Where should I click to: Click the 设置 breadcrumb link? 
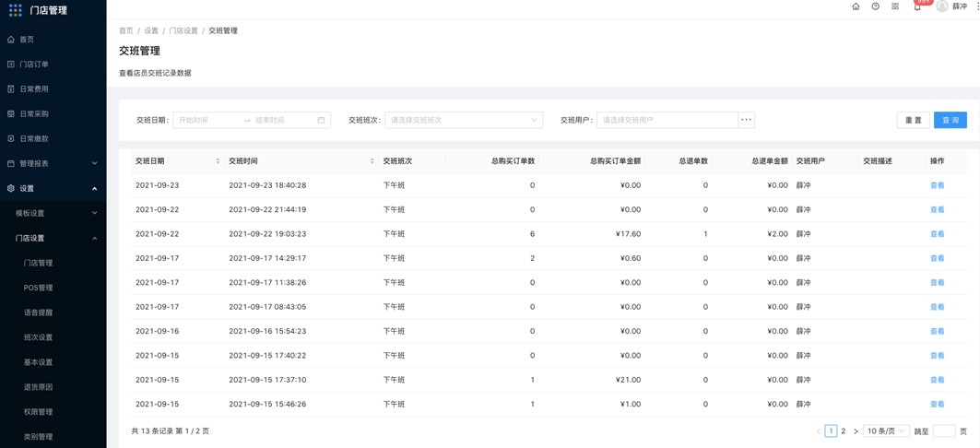pos(151,30)
